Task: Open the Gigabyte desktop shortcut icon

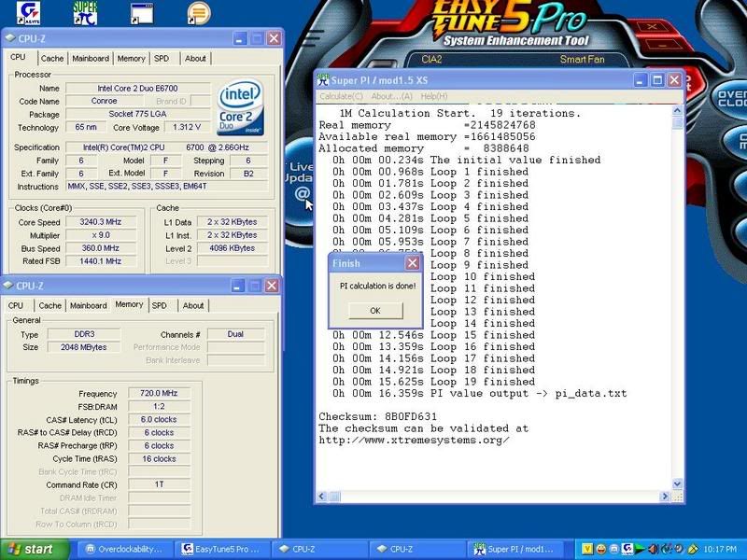Action: pos(28,13)
